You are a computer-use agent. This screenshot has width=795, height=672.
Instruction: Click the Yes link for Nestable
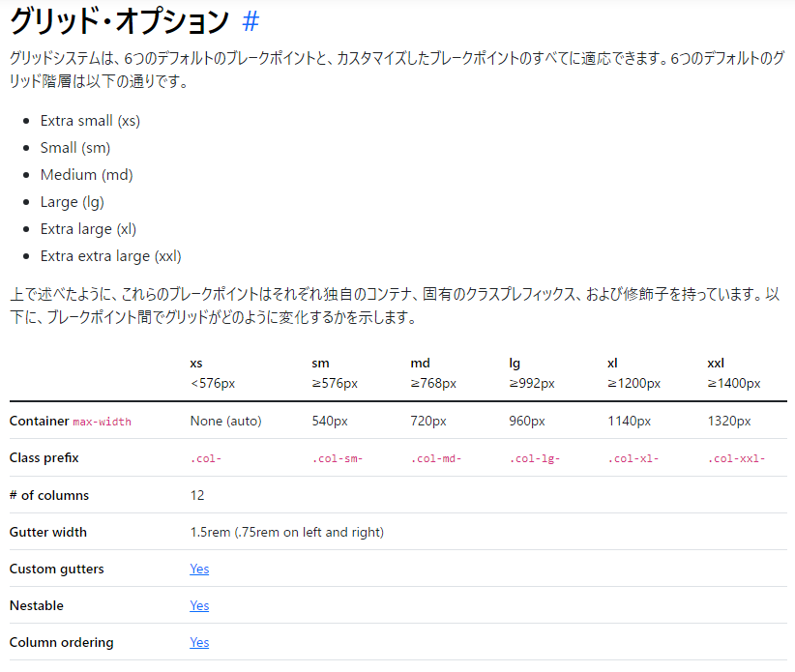pyautogui.click(x=199, y=605)
